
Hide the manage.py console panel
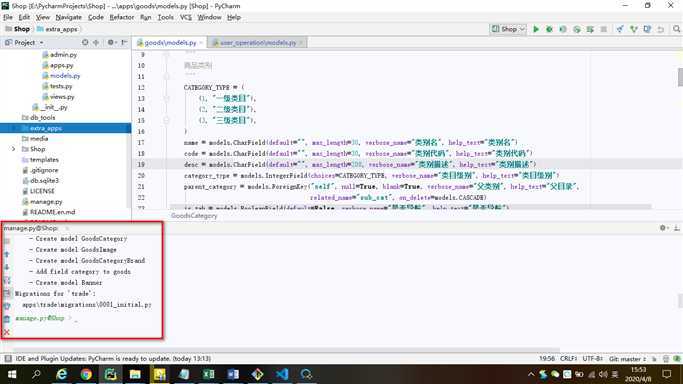676,228
